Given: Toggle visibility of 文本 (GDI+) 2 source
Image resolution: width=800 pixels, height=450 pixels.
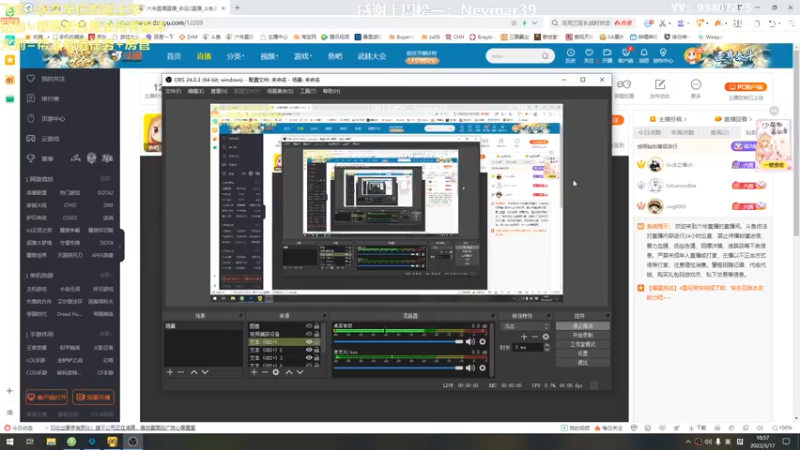Looking at the screenshot, I should pyautogui.click(x=309, y=350).
